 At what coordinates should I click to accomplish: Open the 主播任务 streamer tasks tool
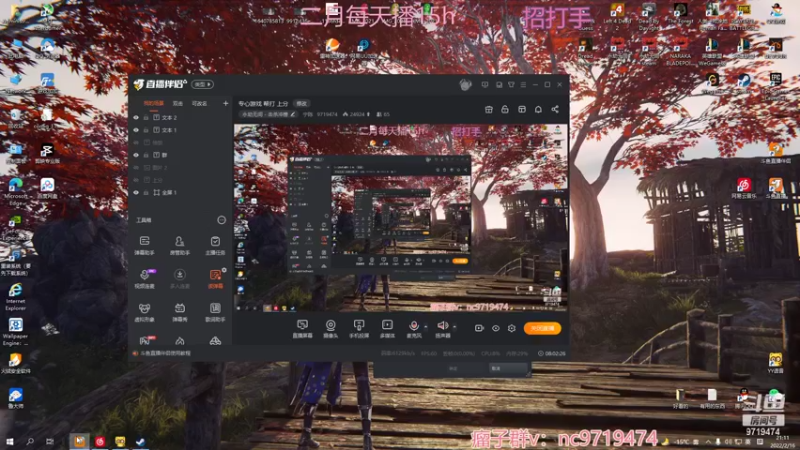[215, 245]
